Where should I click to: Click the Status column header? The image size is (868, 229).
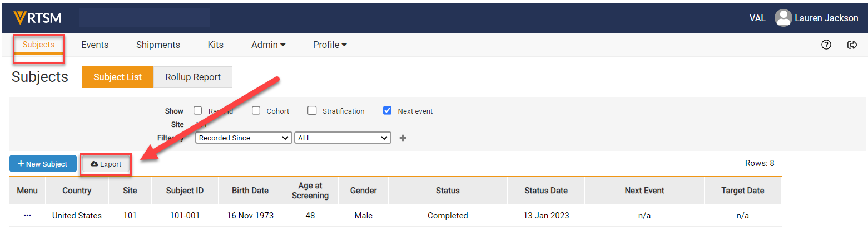coord(447,191)
